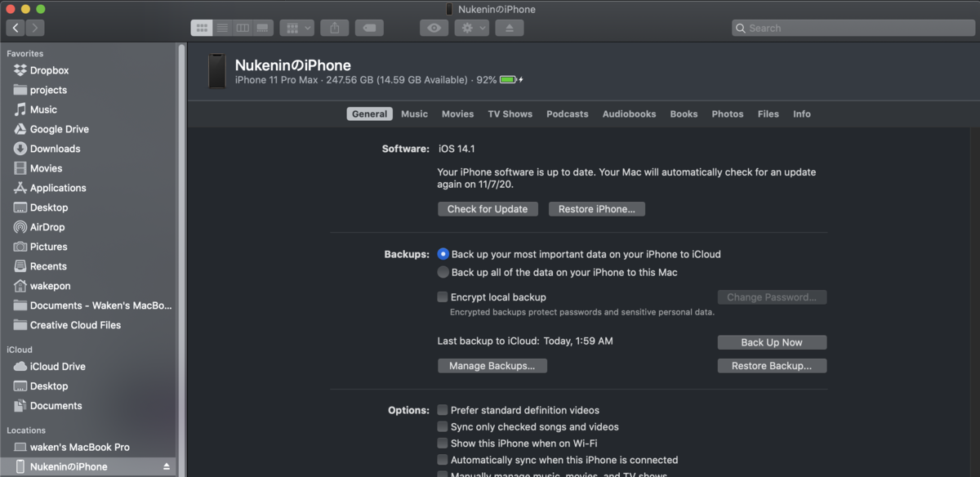Switch to the Podcasts tab
The image size is (980, 477).
[568, 114]
